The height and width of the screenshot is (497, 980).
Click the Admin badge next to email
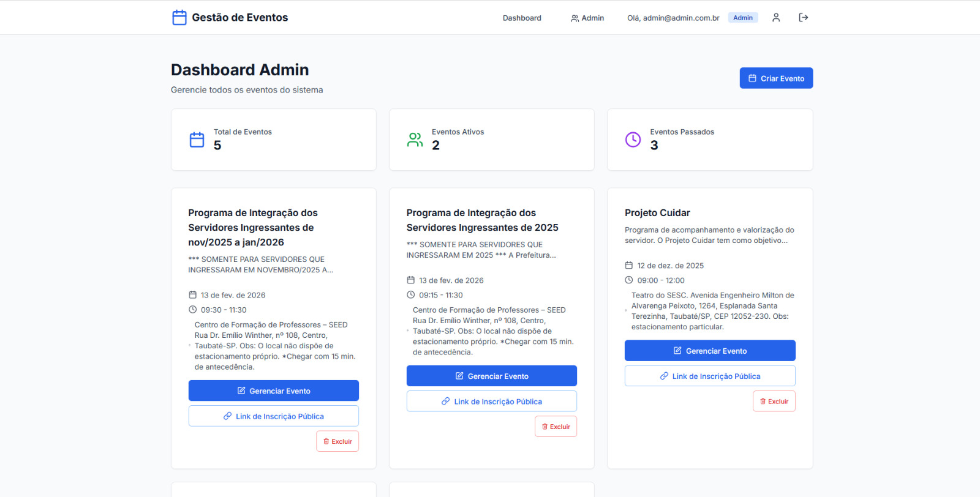coord(742,18)
